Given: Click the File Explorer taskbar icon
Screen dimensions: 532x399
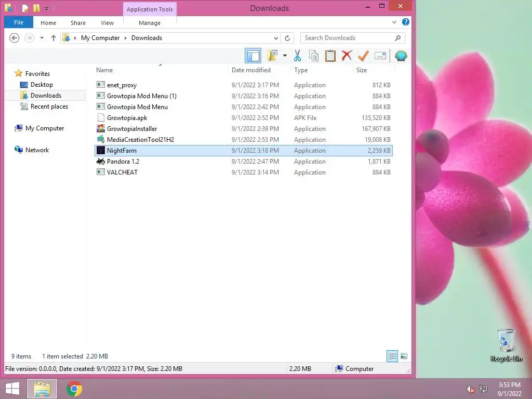Looking at the screenshot, I should (42, 389).
